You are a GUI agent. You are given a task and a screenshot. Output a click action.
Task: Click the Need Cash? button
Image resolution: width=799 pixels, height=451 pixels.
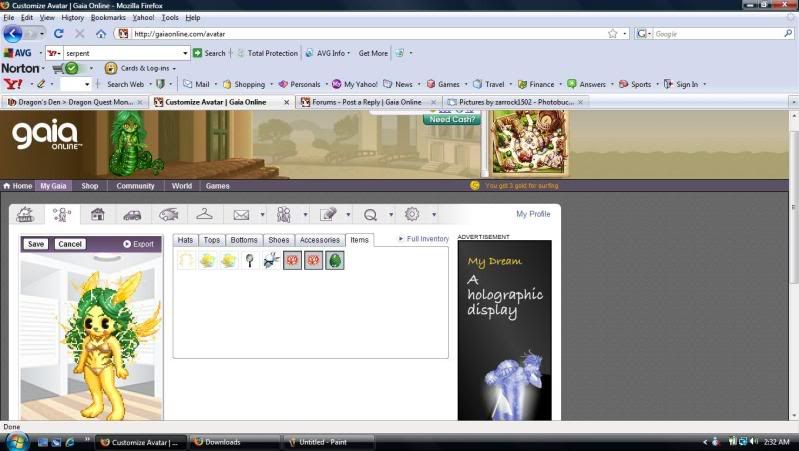point(452,119)
